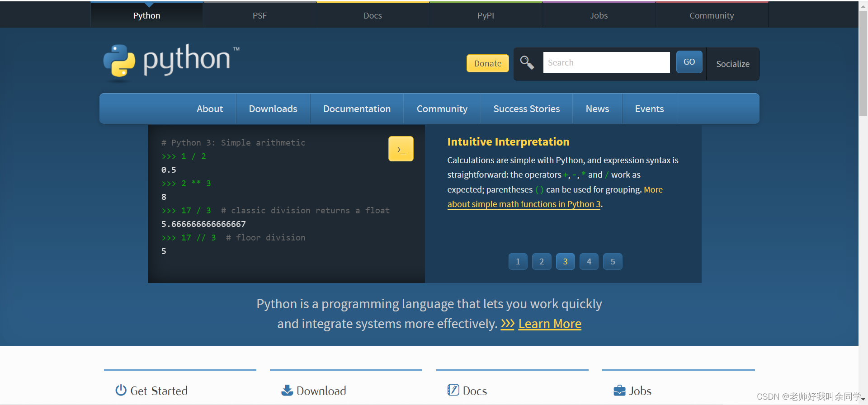The image size is (868, 405).
Task: Open the Downloads menu
Action: 273,108
